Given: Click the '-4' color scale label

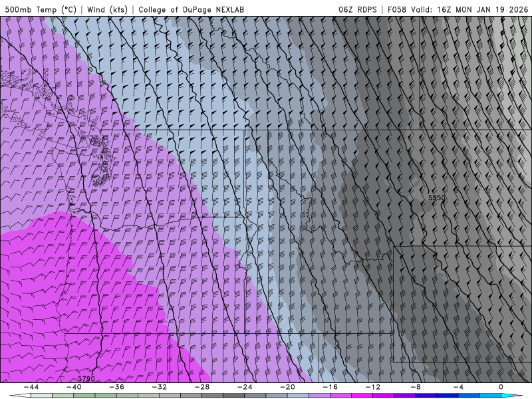Looking at the screenshot, I should pos(458,387).
